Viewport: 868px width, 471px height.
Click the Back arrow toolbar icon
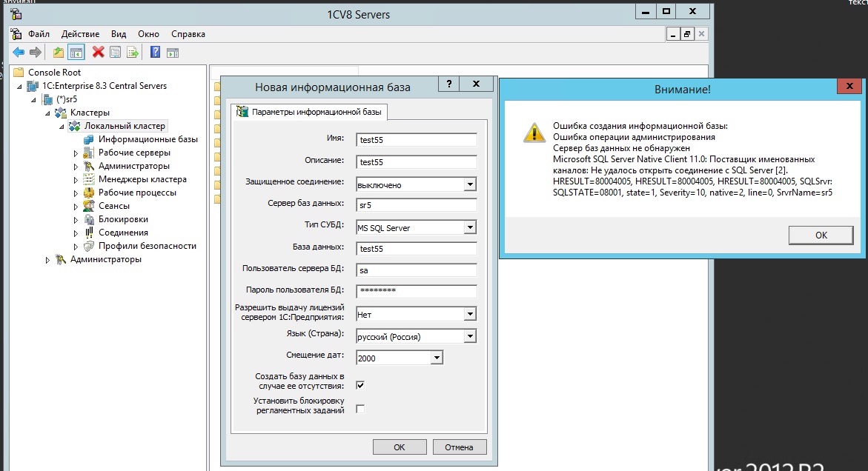pyautogui.click(x=19, y=53)
